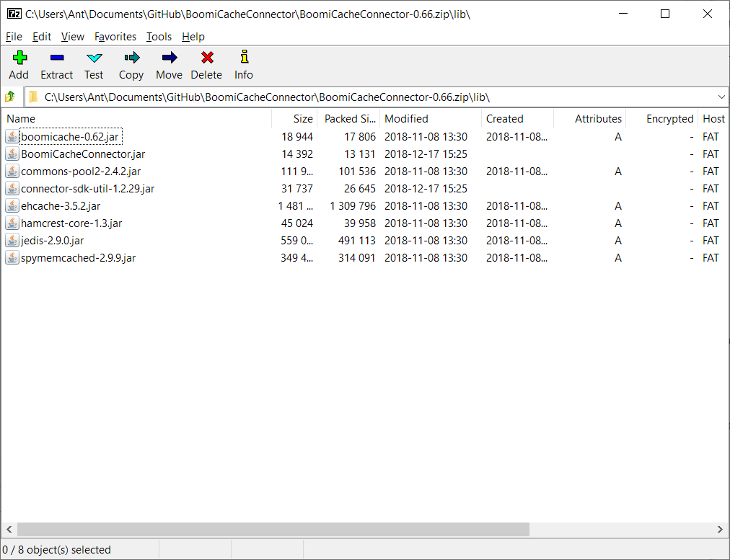Click packed size value 314 091
The image size is (730, 560).
point(356,258)
